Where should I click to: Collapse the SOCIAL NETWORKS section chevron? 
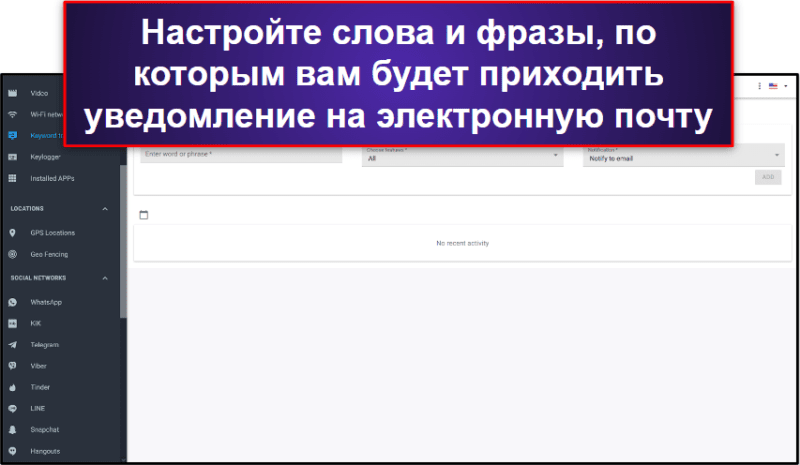105,278
